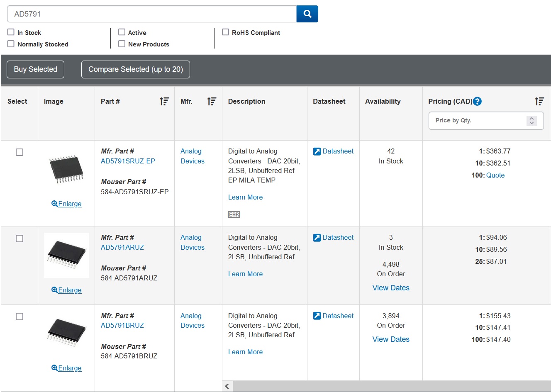Sort results by Pricing column
This screenshot has height=392, width=551.
pyautogui.click(x=539, y=101)
